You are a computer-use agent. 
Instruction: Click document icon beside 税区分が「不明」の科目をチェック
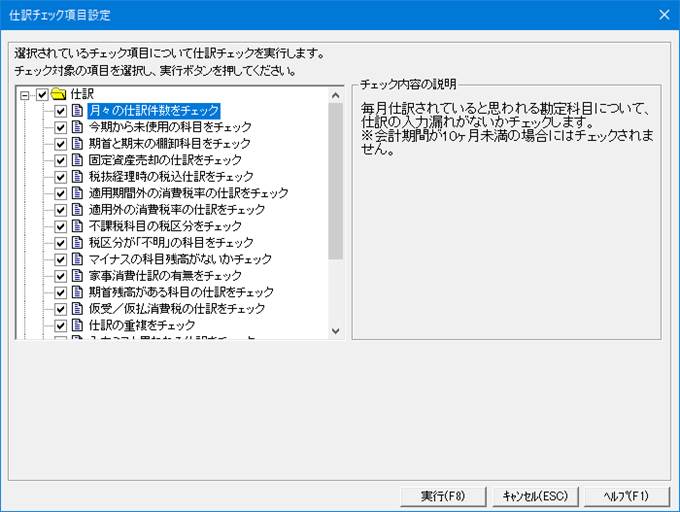77,243
